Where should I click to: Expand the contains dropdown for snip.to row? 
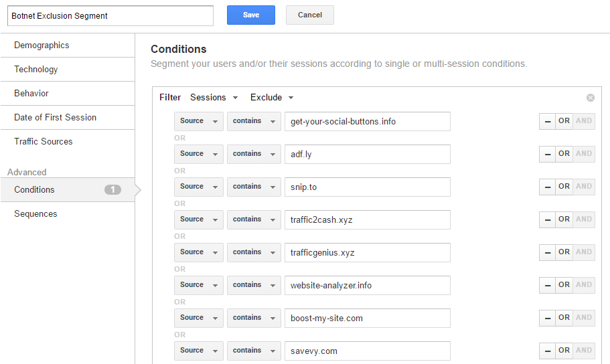(254, 187)
